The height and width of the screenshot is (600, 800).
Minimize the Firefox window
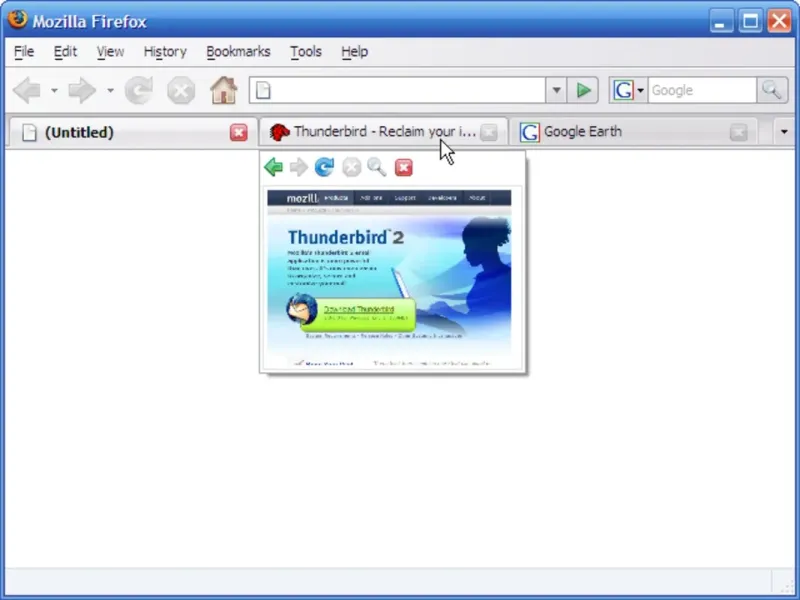tap(721, 21)
